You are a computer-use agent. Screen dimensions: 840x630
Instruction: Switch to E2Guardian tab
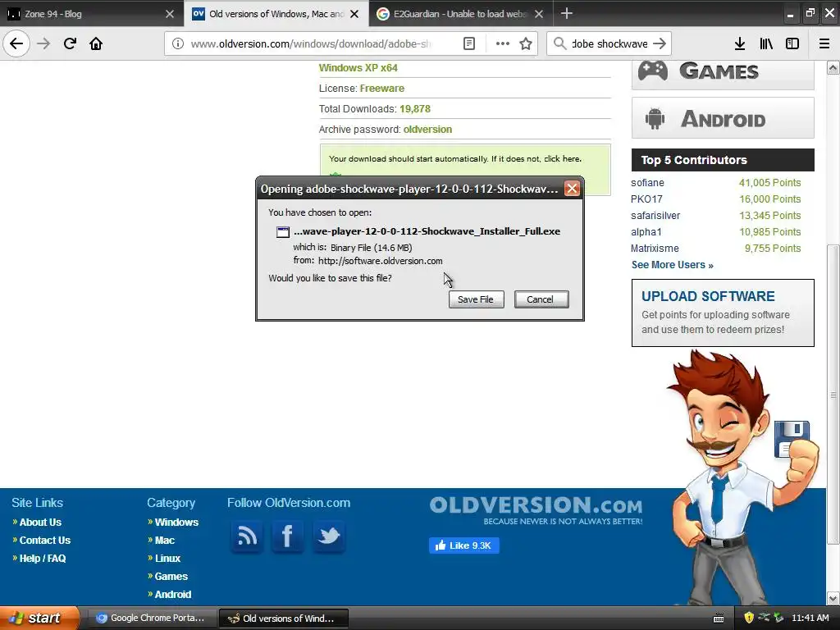(461, 14)
